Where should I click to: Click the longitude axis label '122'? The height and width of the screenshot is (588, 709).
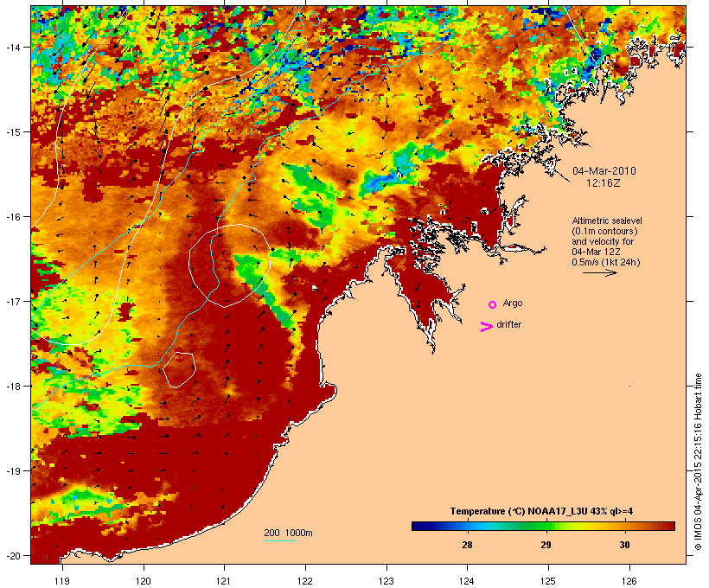pyautogui.click(x=305, y=581)
